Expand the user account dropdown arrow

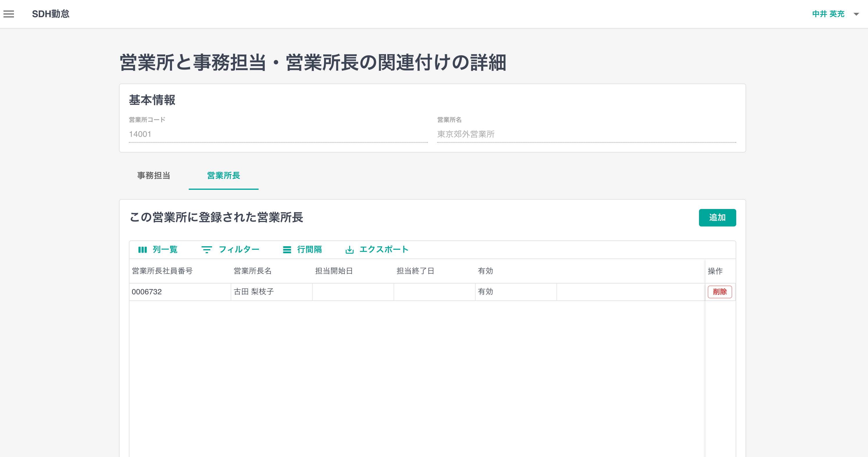click(856, 14)
